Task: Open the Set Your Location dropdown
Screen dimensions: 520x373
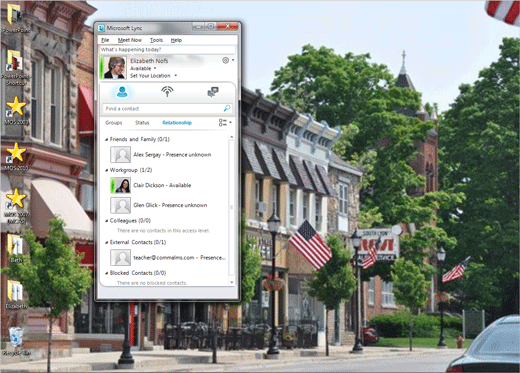Action: [153, 76]
